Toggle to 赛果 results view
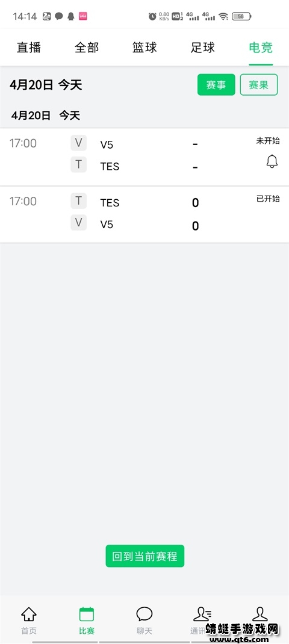289x644 pixels. (x=259, y=85)
